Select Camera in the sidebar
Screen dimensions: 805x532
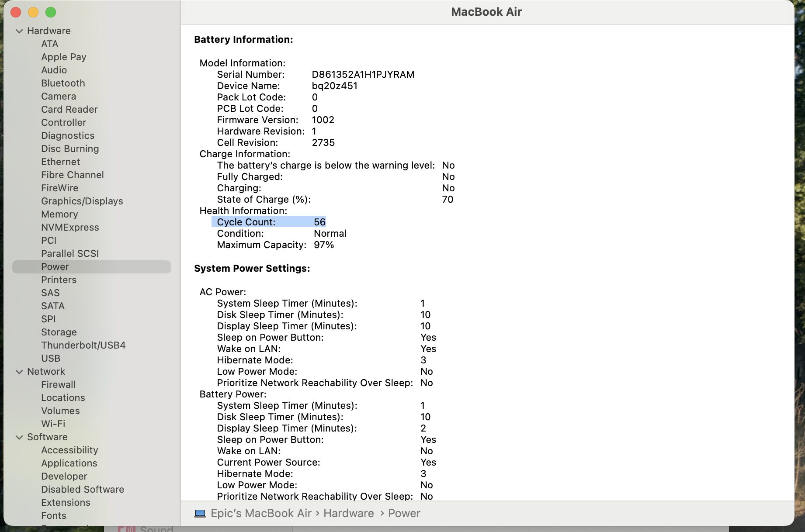pos(59,97)
